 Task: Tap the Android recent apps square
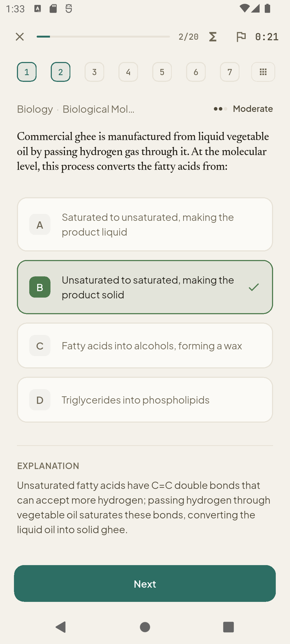click(x=229, y=627)
